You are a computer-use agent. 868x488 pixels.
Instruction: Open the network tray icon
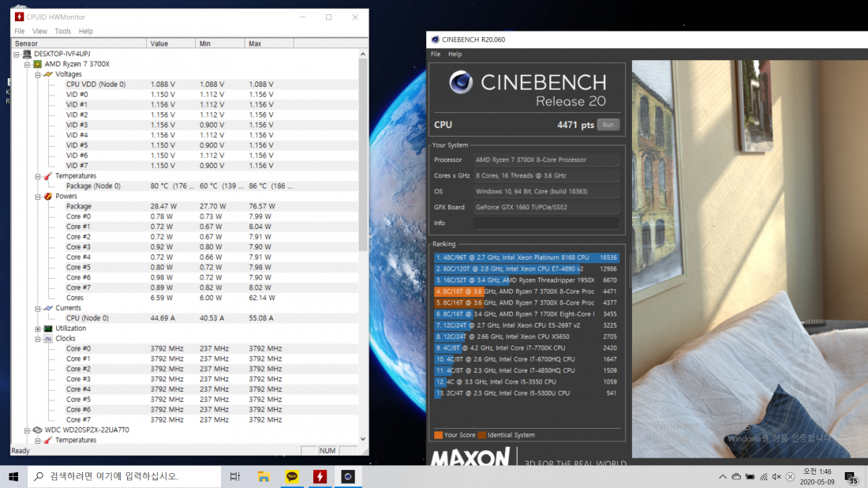pyautogui.click(x=763, y=476)
